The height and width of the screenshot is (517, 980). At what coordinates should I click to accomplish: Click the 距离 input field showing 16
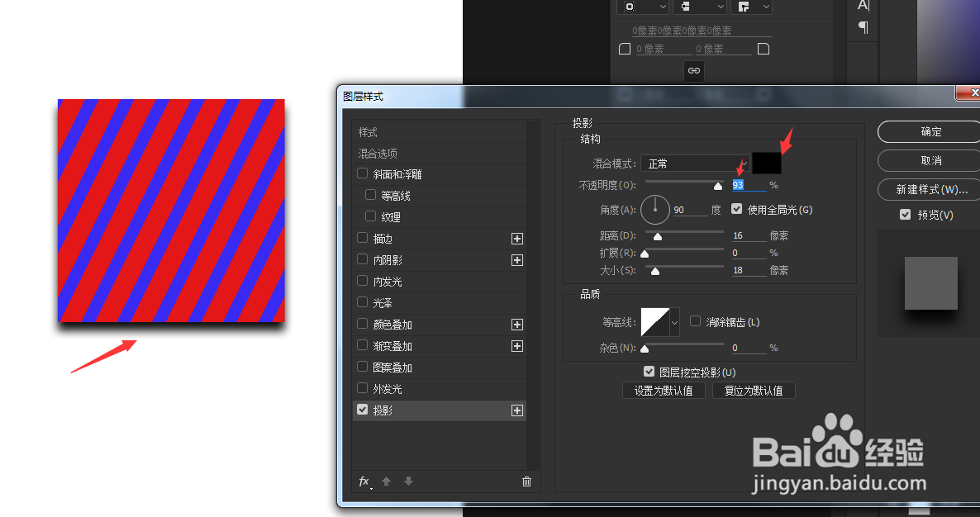point(749,235)
